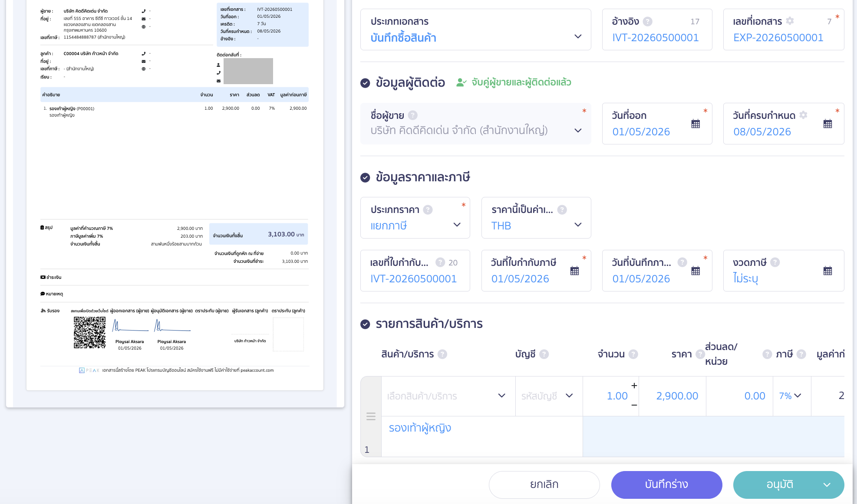857x504 pixels.
Task: Increase quantity with the plus stepper
Action: pyautogui.click(x=634, y=386)
